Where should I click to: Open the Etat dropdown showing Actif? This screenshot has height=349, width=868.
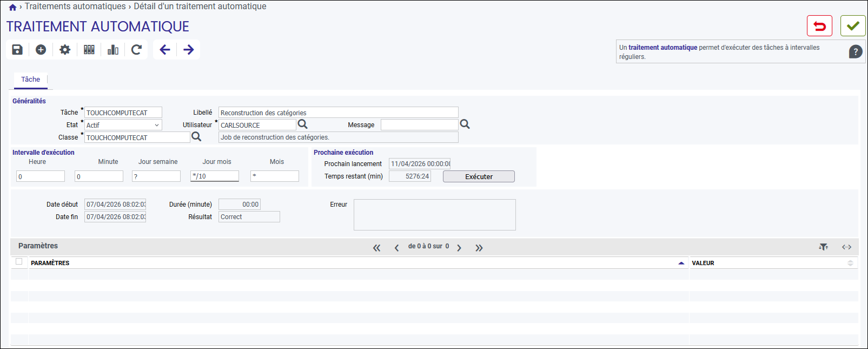tap(123, 125)
